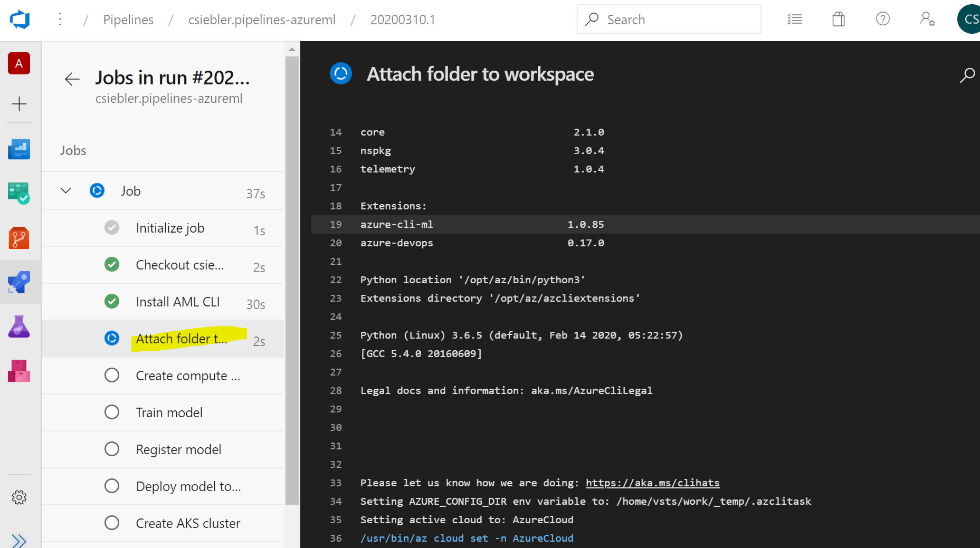Open the Boards section in sidebar
Viewport: 980px width, 548px height.
(19, 193)
